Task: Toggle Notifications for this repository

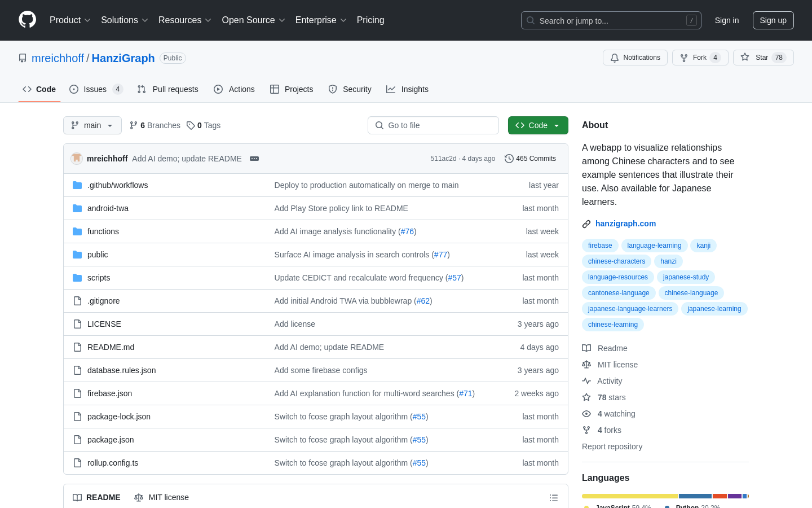Action: tap(635, 58)
